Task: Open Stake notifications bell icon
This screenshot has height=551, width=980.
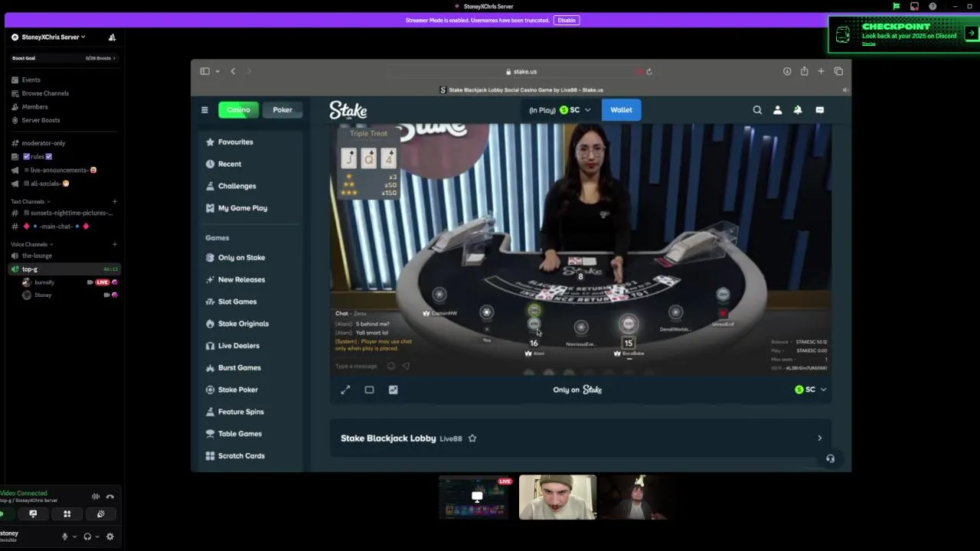Action: [x=797, y=109]
